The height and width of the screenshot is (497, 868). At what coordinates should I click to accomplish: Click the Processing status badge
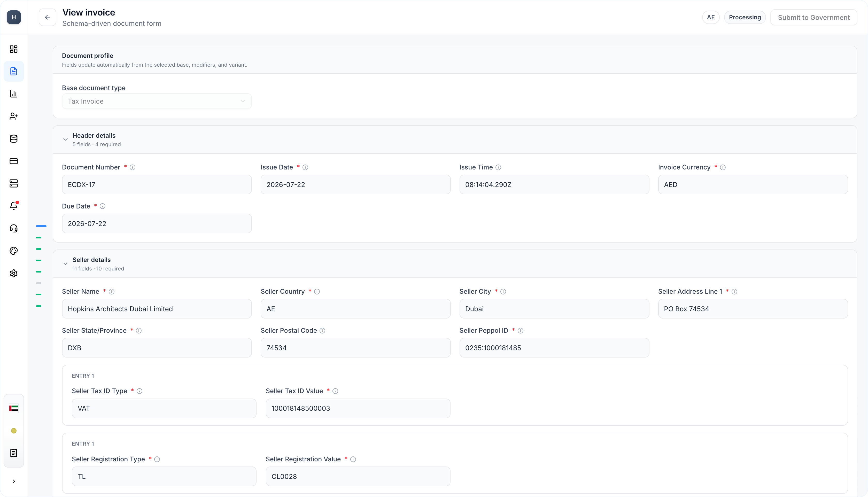click(x=745, y=17)
